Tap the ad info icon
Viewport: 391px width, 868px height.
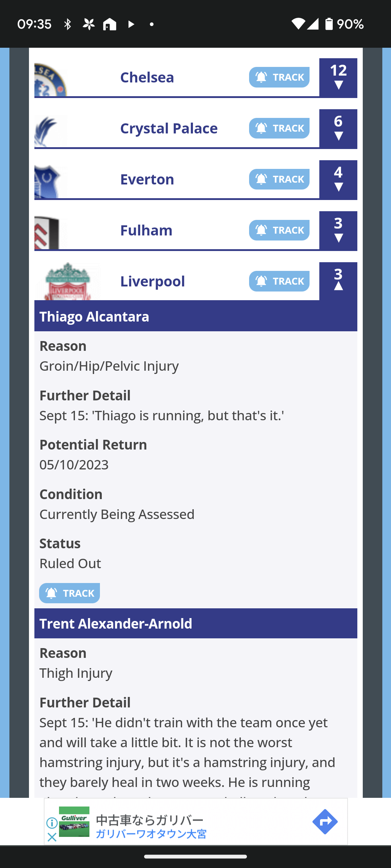click(52, 823)
